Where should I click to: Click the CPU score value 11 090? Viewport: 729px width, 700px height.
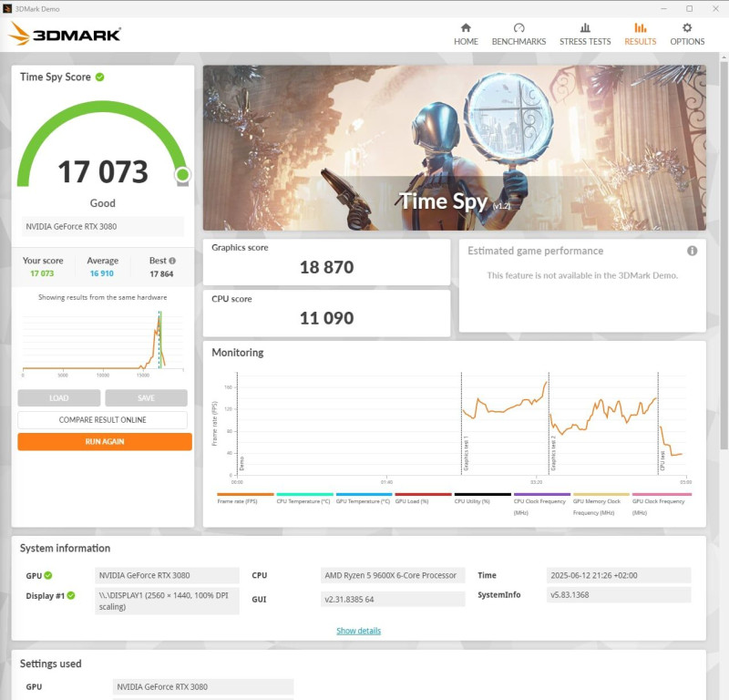coord(326,319)
